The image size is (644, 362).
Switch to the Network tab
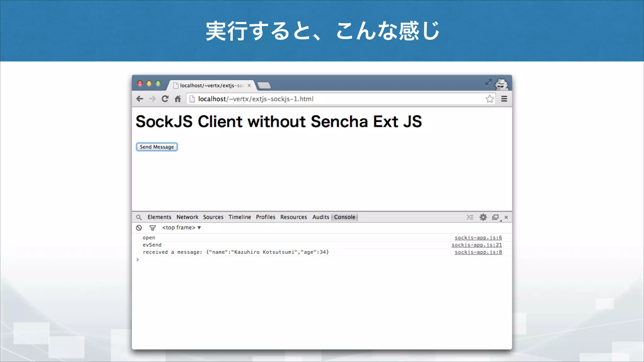click(x=187, y=217)
